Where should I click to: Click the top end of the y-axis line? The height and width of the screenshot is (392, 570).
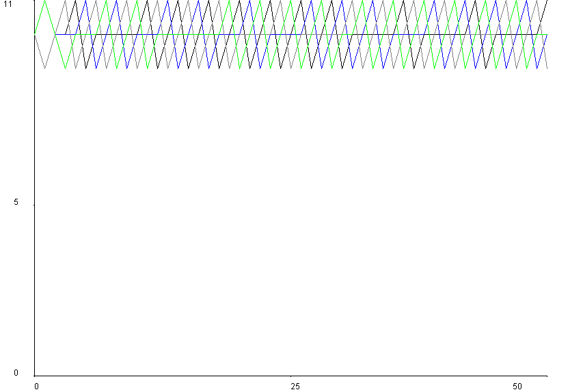pos(35,1)
